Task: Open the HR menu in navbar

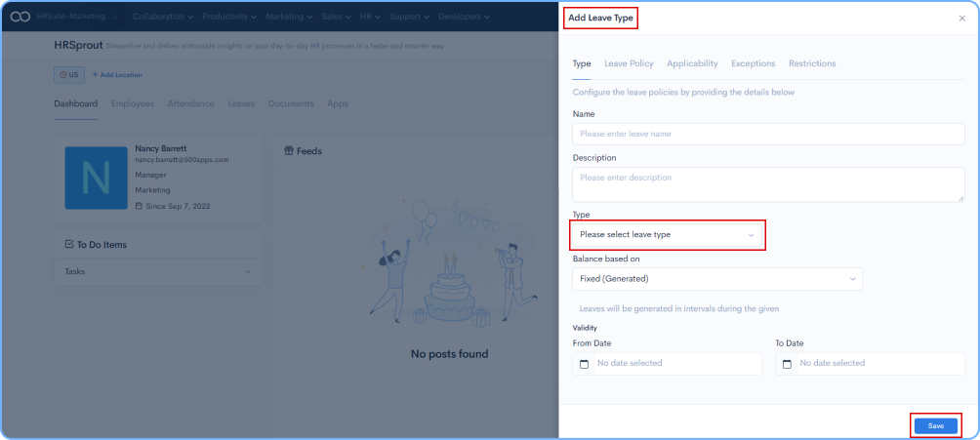Action: click(x=369, y=17)
